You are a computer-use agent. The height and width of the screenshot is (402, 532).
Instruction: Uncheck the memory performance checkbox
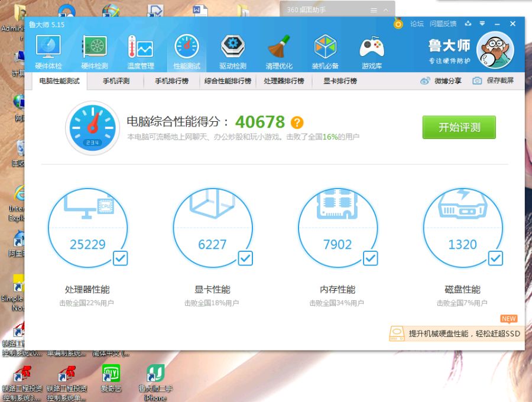pos(370,258)
